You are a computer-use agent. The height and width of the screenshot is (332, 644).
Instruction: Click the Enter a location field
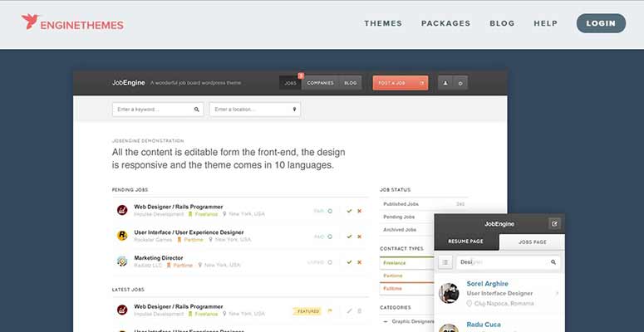[254, 110]
